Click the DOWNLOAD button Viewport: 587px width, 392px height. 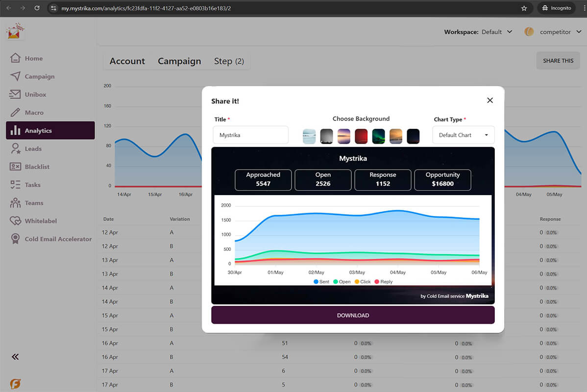(x=353, y=315)
